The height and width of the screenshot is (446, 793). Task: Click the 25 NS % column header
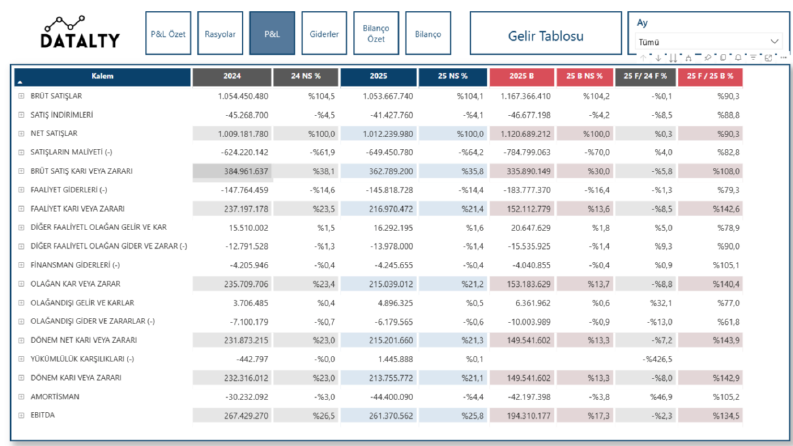tap(453, 77)
